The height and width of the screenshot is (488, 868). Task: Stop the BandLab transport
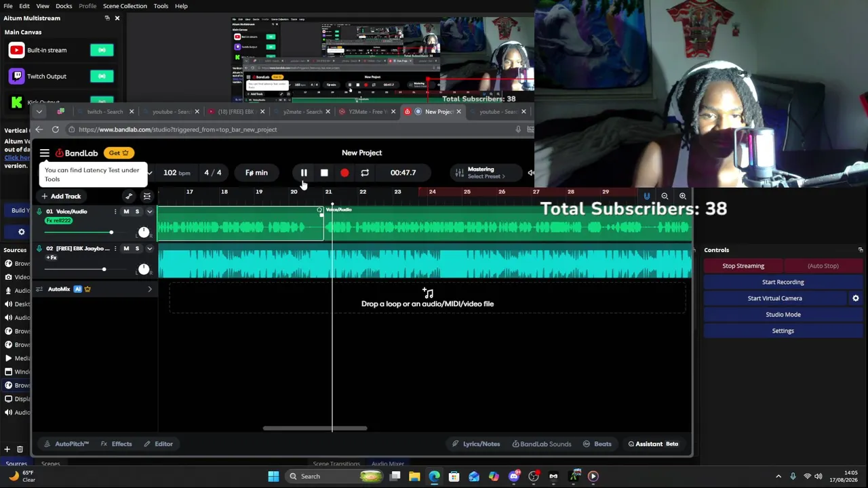pos(324,173)
